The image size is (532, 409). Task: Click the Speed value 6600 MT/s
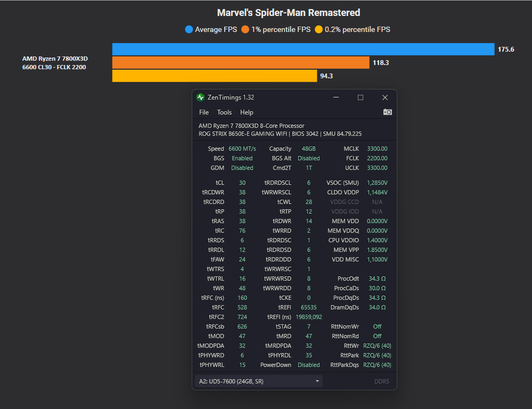coord(242,149)
